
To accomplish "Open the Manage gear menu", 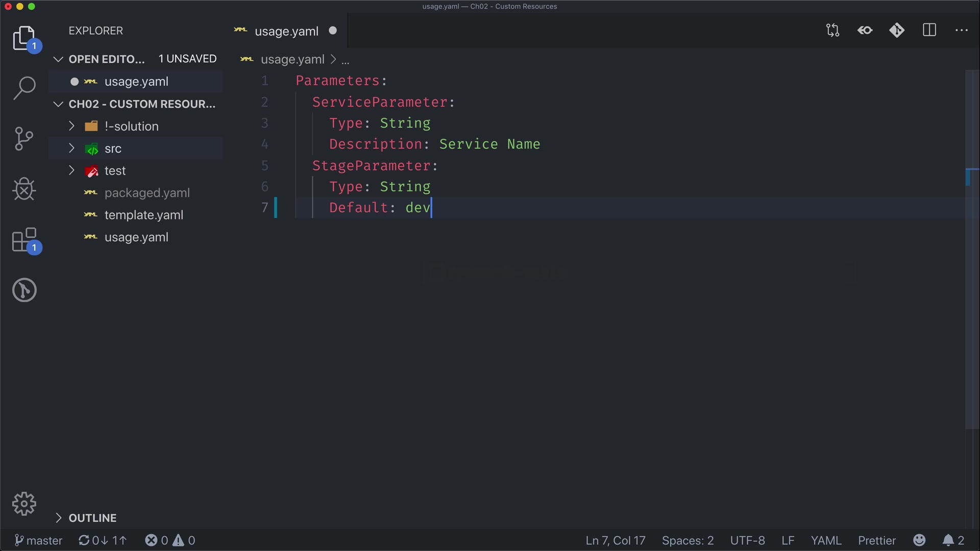I will [24, 504].
